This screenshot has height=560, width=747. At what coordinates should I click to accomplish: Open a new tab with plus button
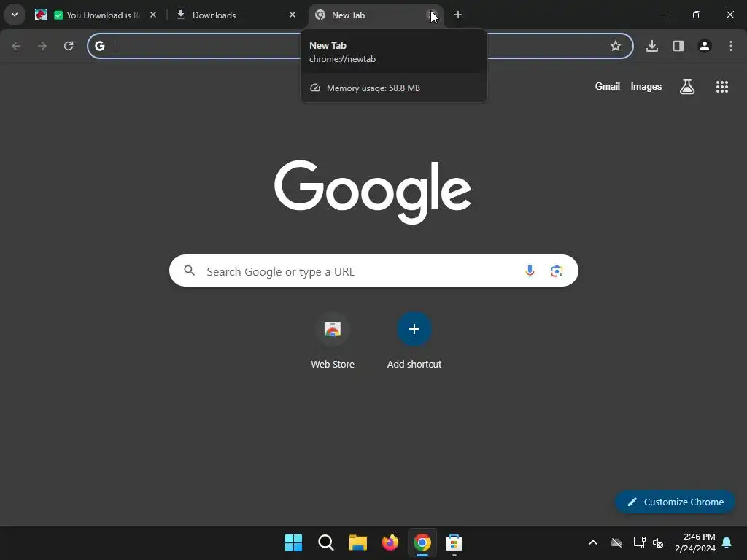click(x=458, y=15)
